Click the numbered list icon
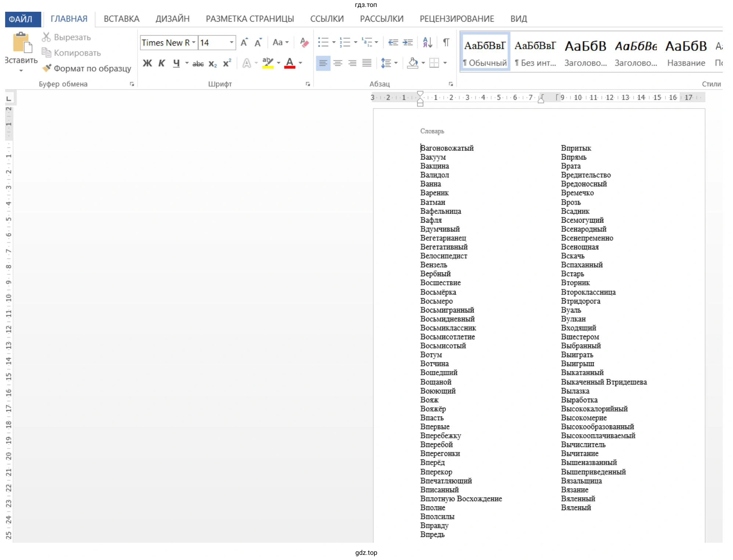 click(x=345, y=43)
